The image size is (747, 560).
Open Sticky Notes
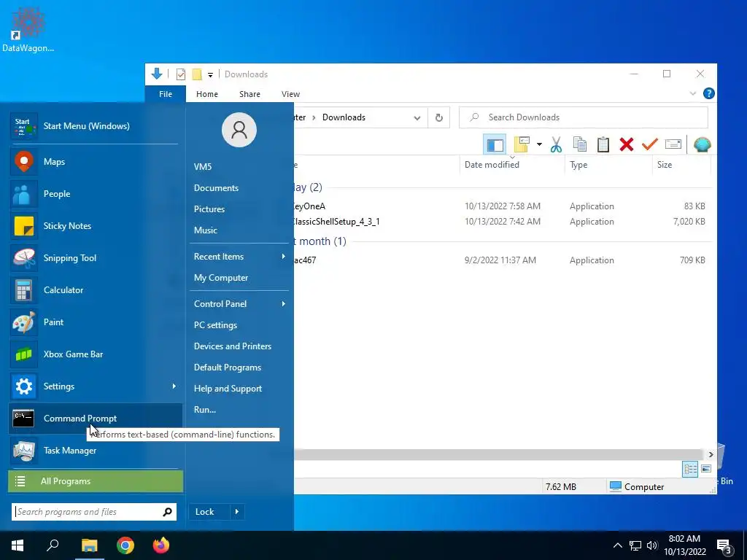tap(96, 226)
